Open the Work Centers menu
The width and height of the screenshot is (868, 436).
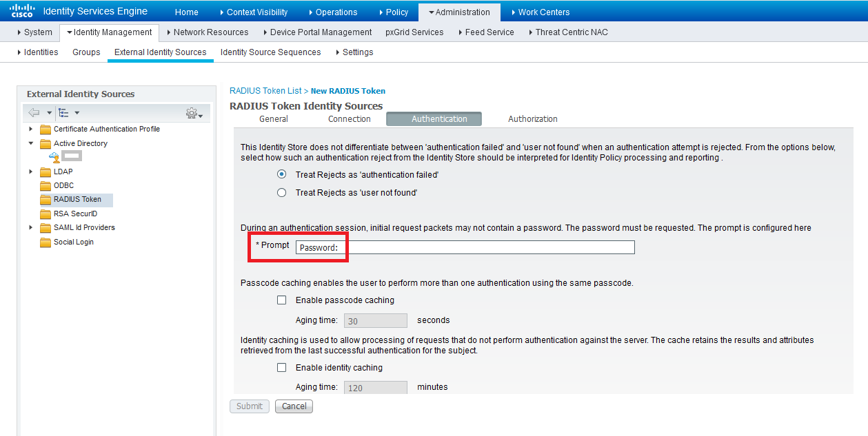pyautogui.click(x=543, y=11)
